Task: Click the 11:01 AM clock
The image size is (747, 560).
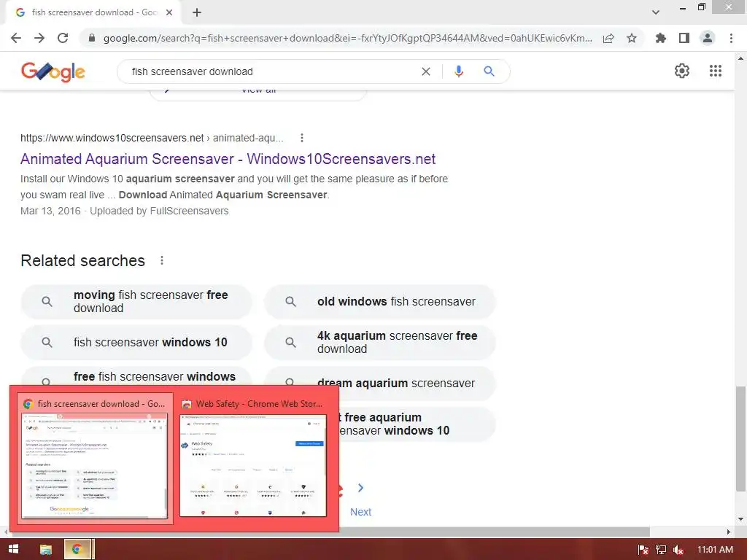Action: pos(715,550)
